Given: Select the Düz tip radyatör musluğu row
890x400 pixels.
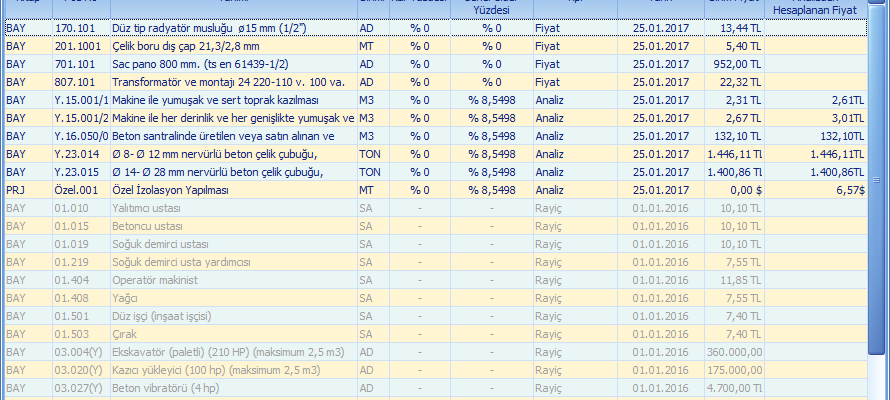Looking at the screenshot, I should click(x=232, y=28).
